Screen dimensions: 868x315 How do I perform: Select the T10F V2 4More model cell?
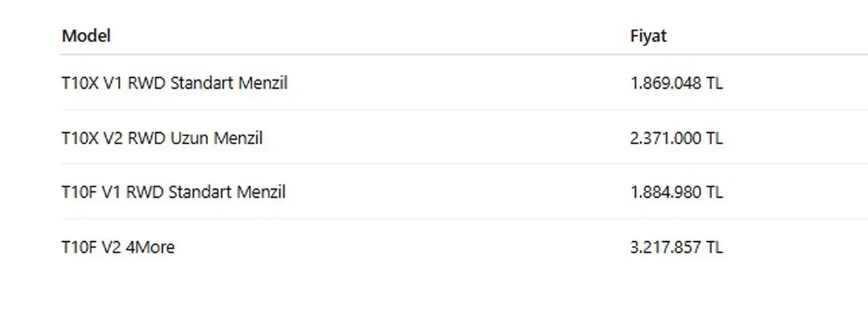click(x=118, y=247)
